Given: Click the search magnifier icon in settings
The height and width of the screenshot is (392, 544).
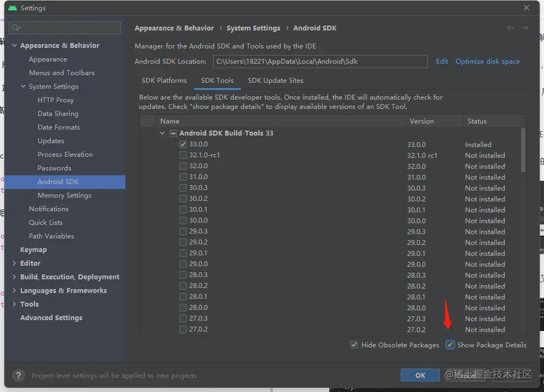Looking at the screenshot, I should 16,28.
